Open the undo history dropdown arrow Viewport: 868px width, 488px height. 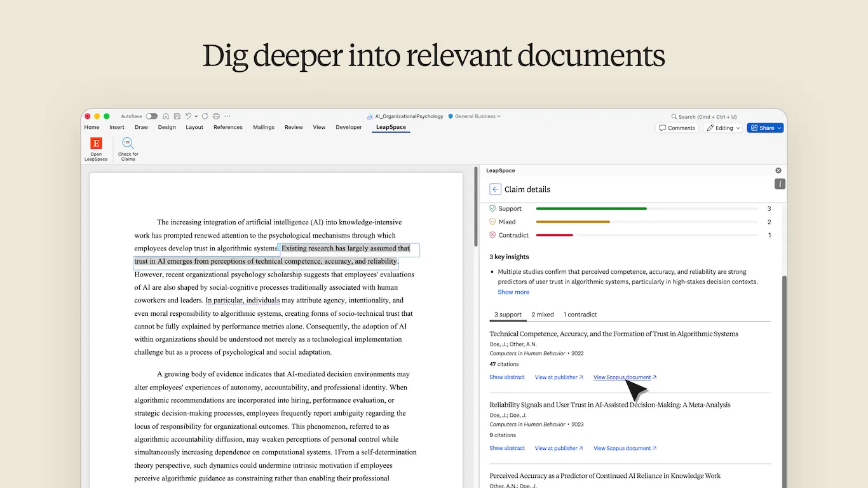(x=196, y=116)
